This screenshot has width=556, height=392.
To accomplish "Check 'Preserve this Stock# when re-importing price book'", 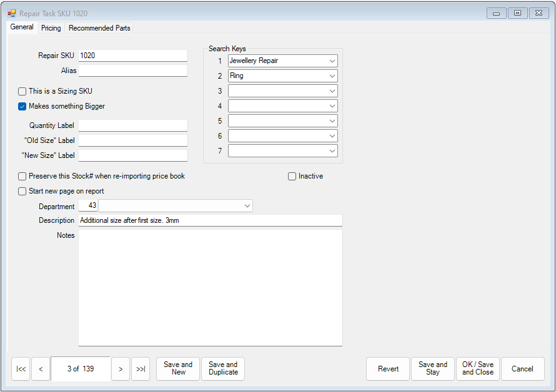I will (22, 176).
